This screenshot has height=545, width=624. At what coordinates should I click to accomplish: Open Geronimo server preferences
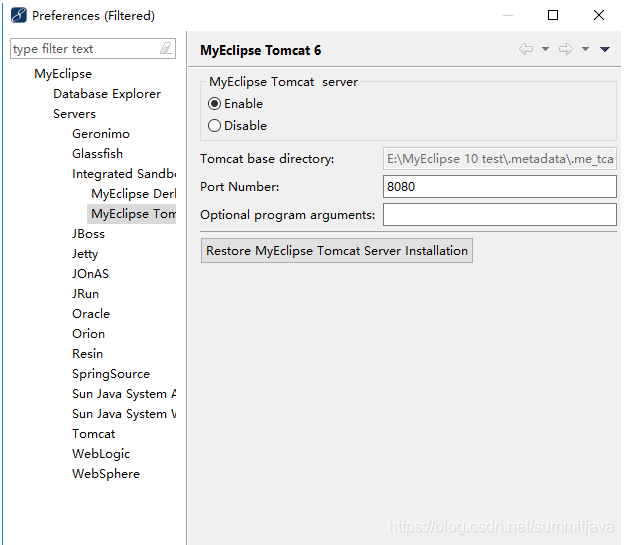pos(101,134)
